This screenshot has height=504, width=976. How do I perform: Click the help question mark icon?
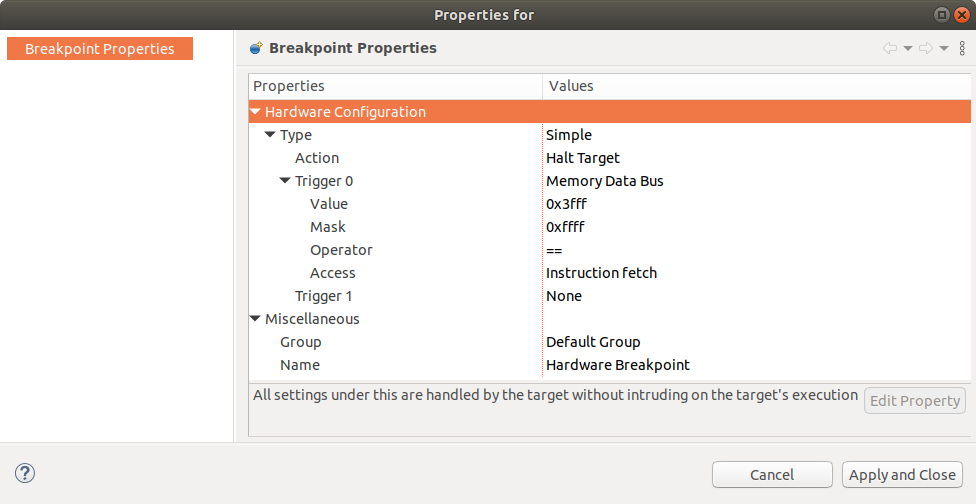pos(26,473)
